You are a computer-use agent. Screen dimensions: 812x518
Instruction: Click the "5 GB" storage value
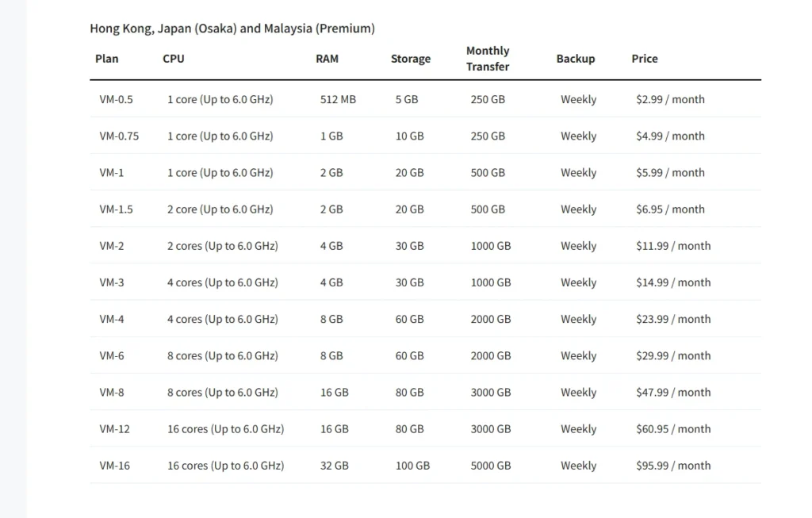point(407,99)
